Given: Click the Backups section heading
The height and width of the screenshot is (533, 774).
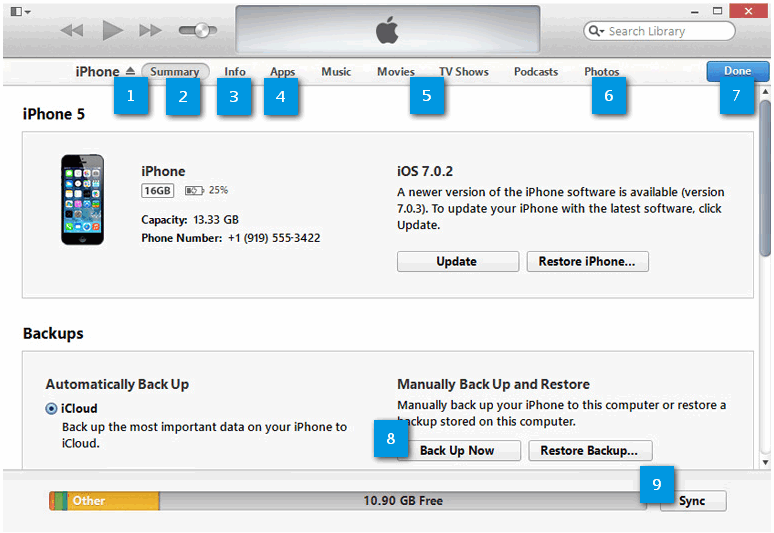Looking at the screenshot, I should coord(53,334).
